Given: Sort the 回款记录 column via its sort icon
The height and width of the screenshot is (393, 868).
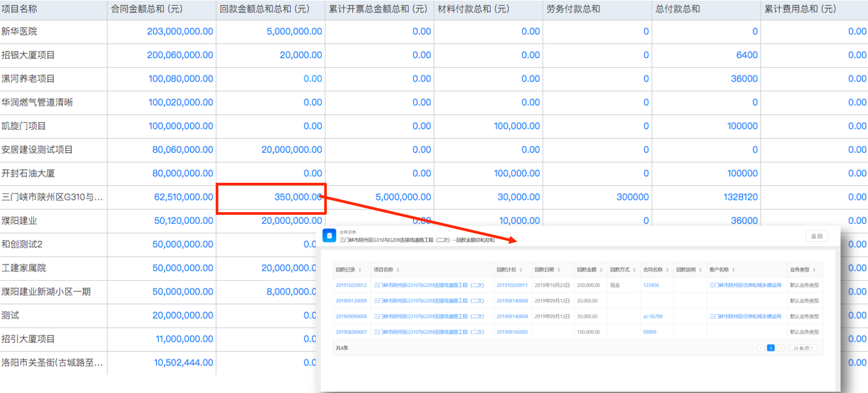Looking at the screenshot, I should tap(360, 270).
